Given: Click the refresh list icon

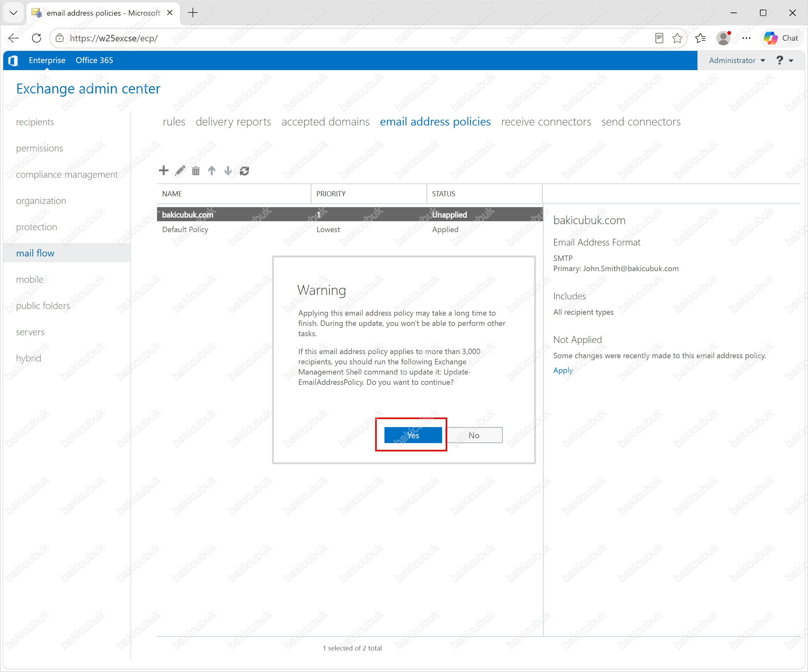Looking at the screenshot, I should [244, 170].
